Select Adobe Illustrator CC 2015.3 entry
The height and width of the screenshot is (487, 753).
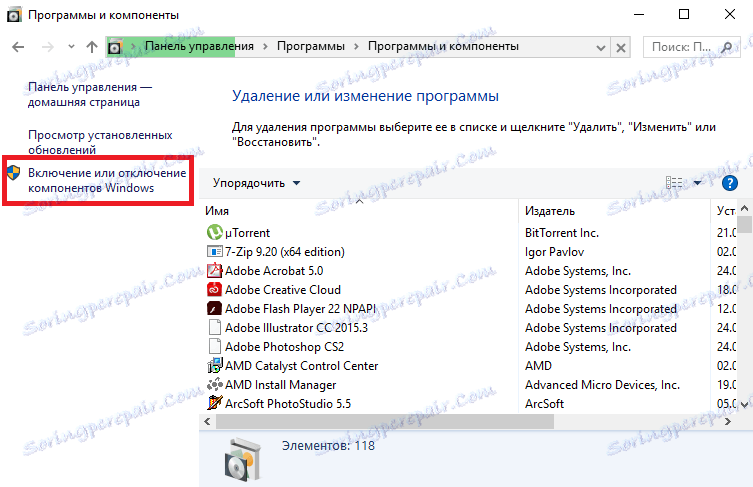pos(296,328)
